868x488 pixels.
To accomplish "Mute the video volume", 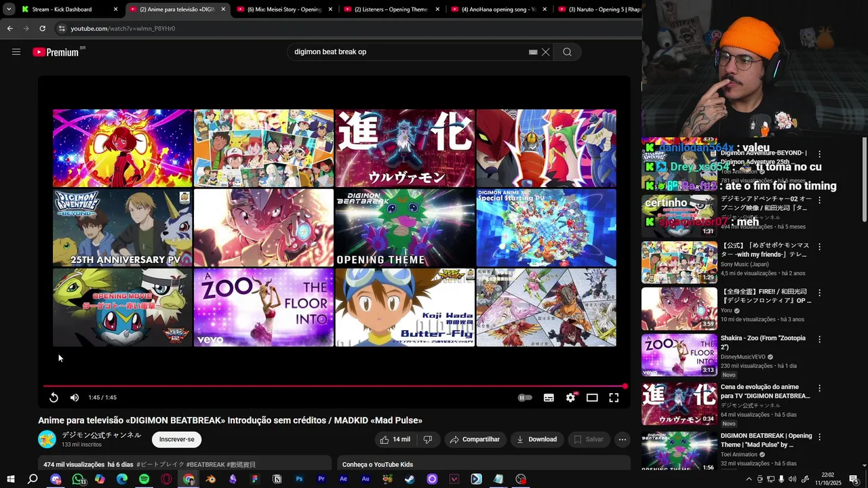I will tap(75, 398).
